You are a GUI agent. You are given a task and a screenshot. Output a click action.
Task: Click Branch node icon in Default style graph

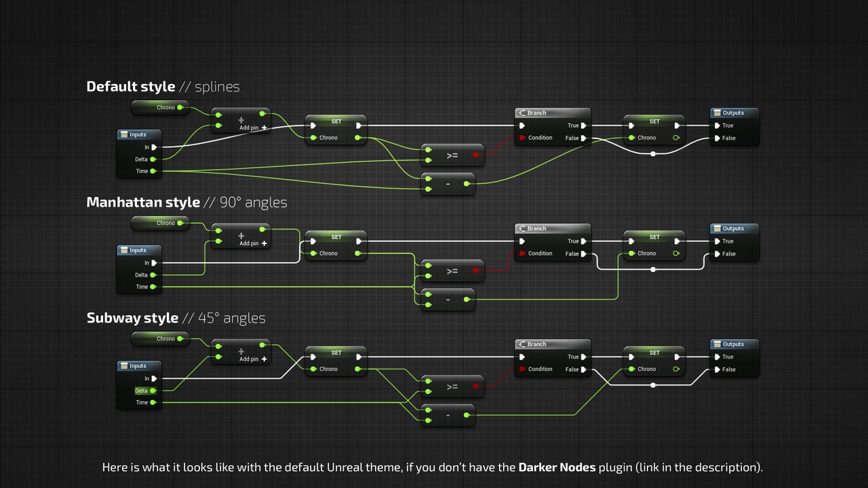tap(521, 113)
